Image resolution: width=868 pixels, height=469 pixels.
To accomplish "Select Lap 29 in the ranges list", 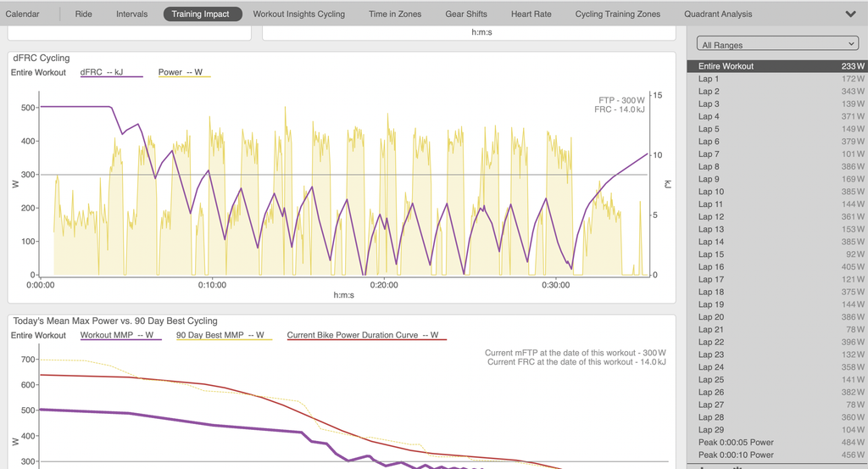I will tap(777, 430).
